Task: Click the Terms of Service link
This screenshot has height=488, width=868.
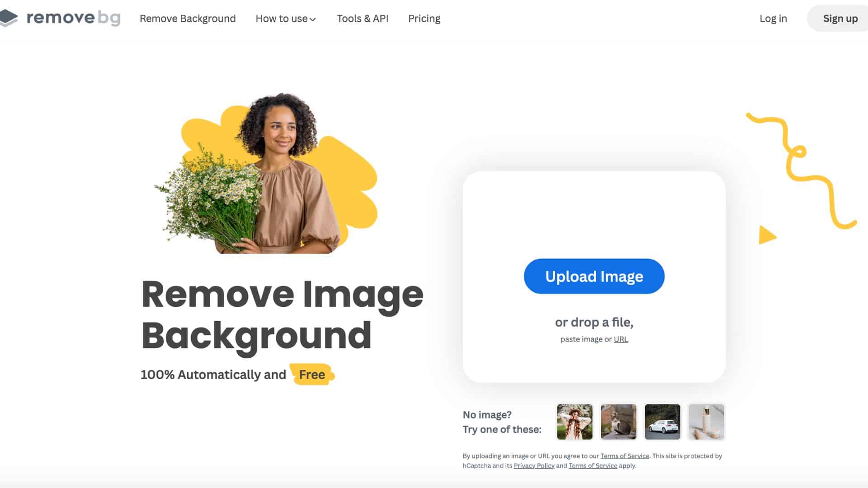Action: pyautogui.click(x=625, y=455)
